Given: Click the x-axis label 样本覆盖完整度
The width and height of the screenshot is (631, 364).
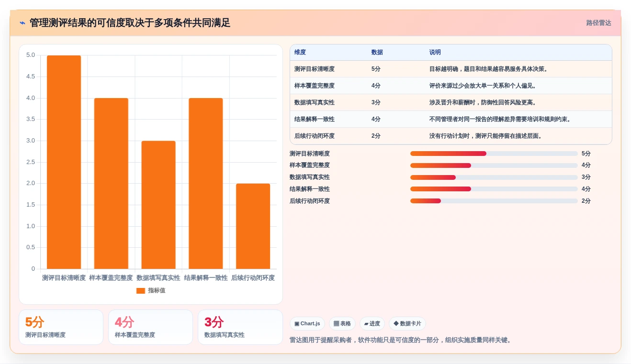Looking at the screenshot, I should pyautogui.click(x=111, y=278).
